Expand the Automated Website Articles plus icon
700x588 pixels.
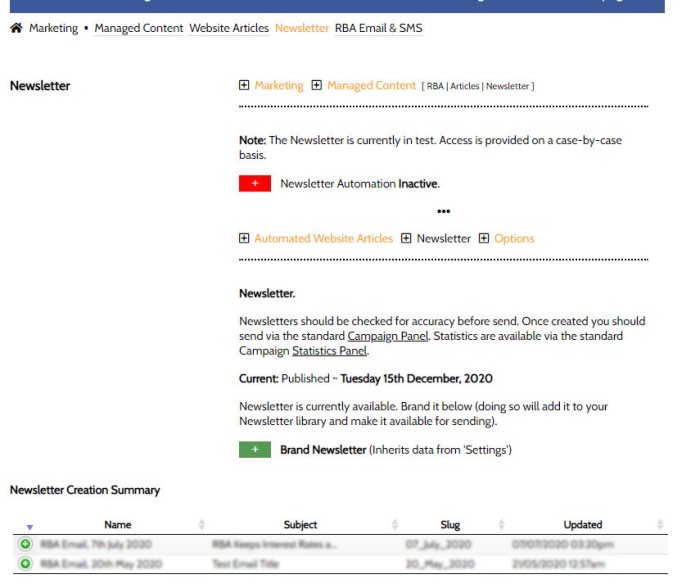(245, 239)
